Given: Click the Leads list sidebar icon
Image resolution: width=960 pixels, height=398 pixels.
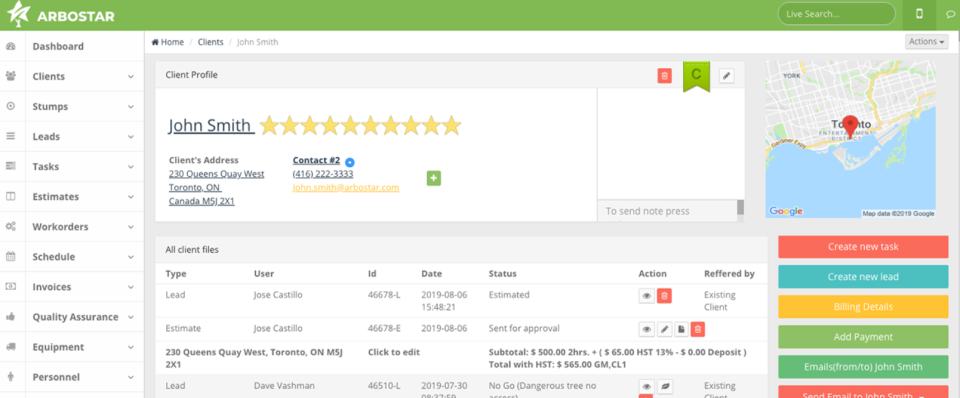Looking at the screenshot, I should 10,137.
